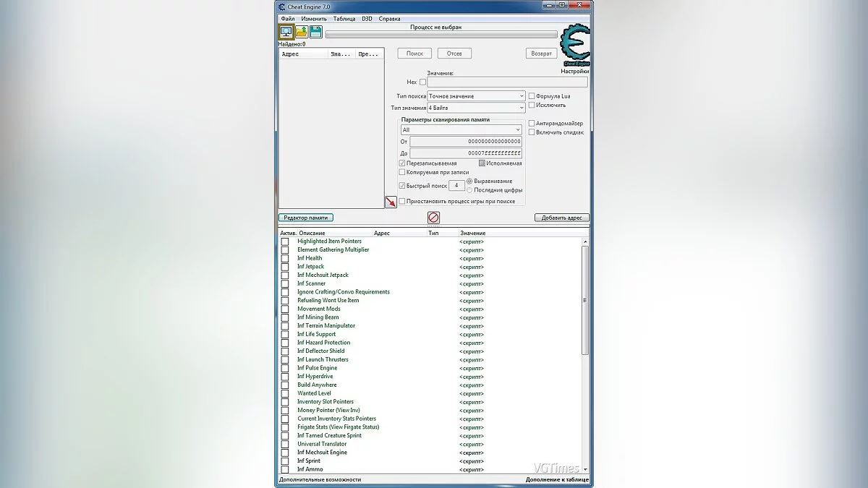Screen dimensions: 868x488
Task: Click the Значение input field
Action: click(x=507, y=82)
